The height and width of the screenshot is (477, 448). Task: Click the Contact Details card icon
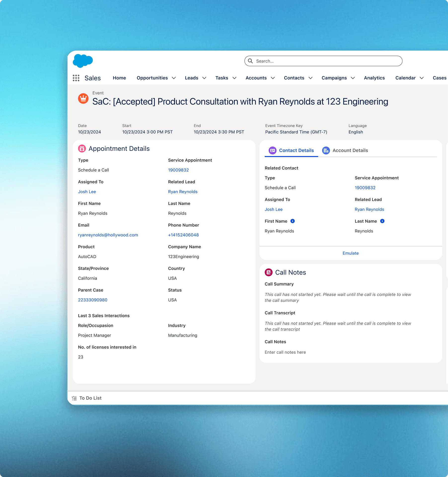tap(273, 150)
